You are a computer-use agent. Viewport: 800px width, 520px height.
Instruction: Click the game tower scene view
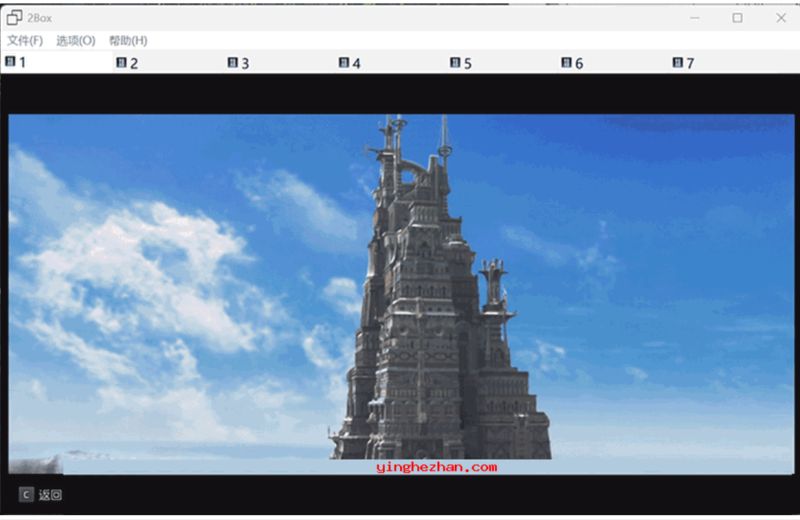coord(401,294)
